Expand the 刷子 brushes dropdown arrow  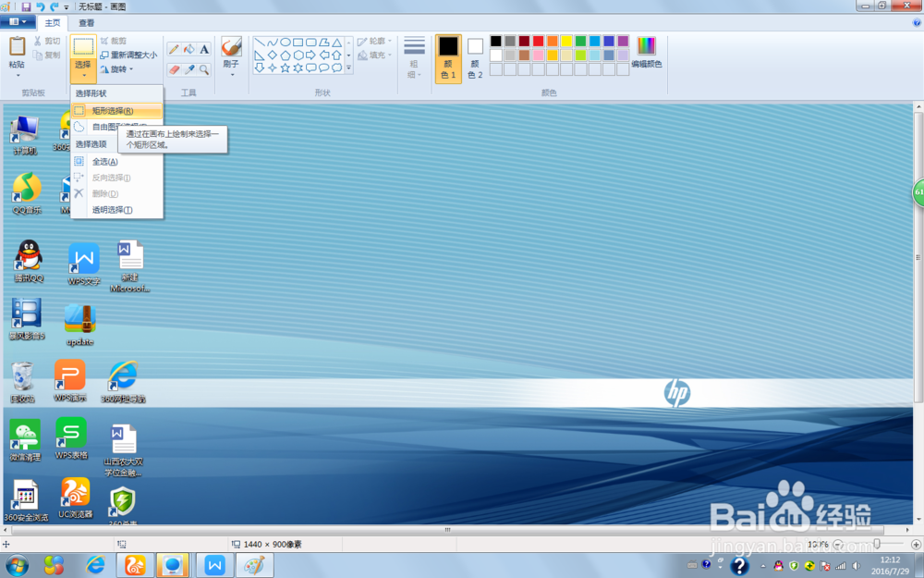click(232, 75)
